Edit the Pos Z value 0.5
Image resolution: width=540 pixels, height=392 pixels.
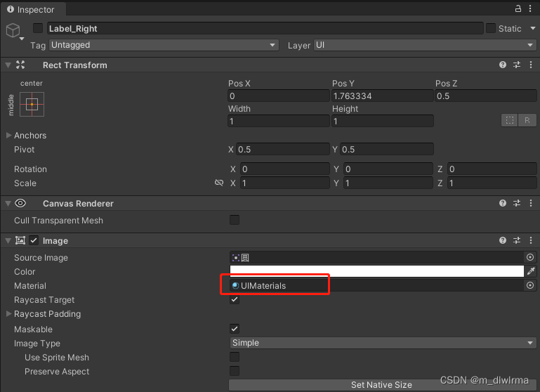(486, 96)
